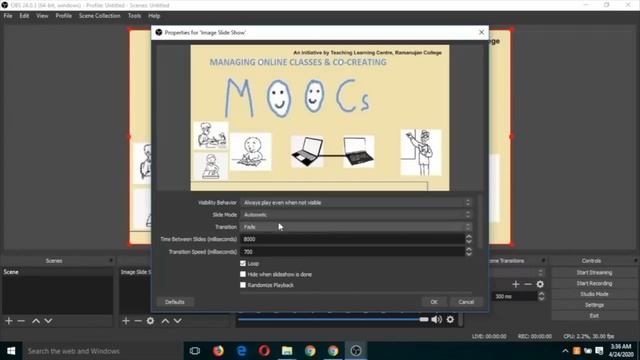Remove the selected scene with the minus icon

pos(21,321)
